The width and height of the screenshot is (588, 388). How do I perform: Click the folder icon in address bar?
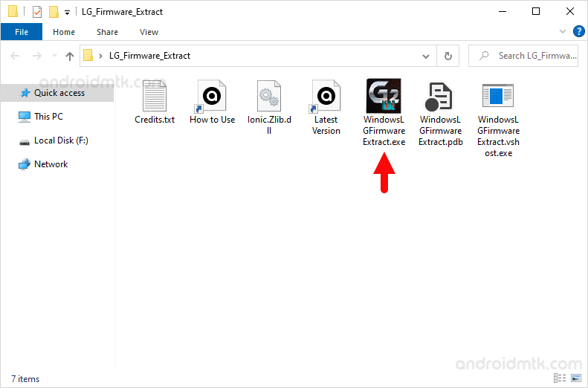point(88,56)
